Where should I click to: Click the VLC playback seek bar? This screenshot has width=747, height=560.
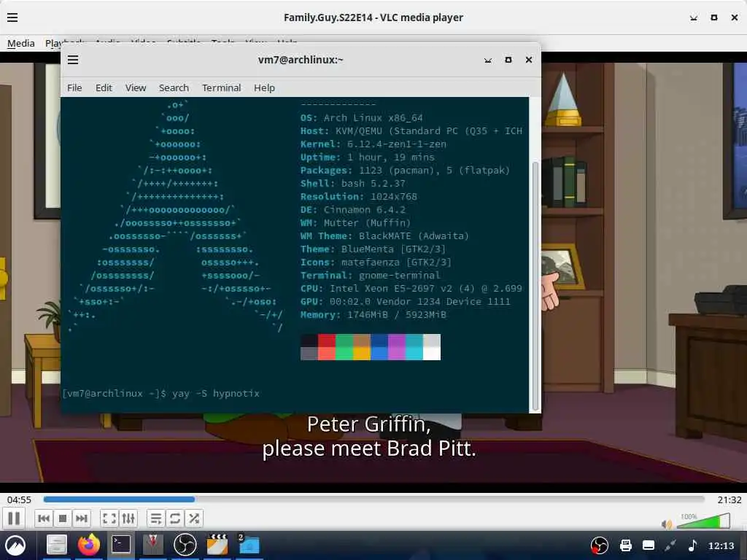(x=373, y=499)
